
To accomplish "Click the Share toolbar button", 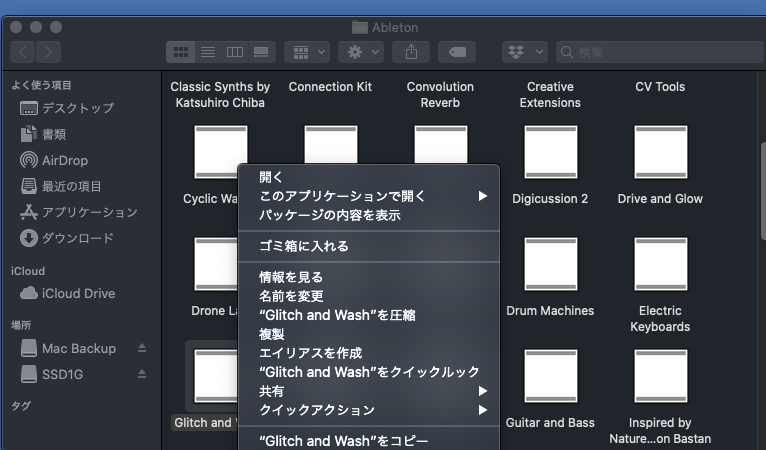I will (411, 52).
